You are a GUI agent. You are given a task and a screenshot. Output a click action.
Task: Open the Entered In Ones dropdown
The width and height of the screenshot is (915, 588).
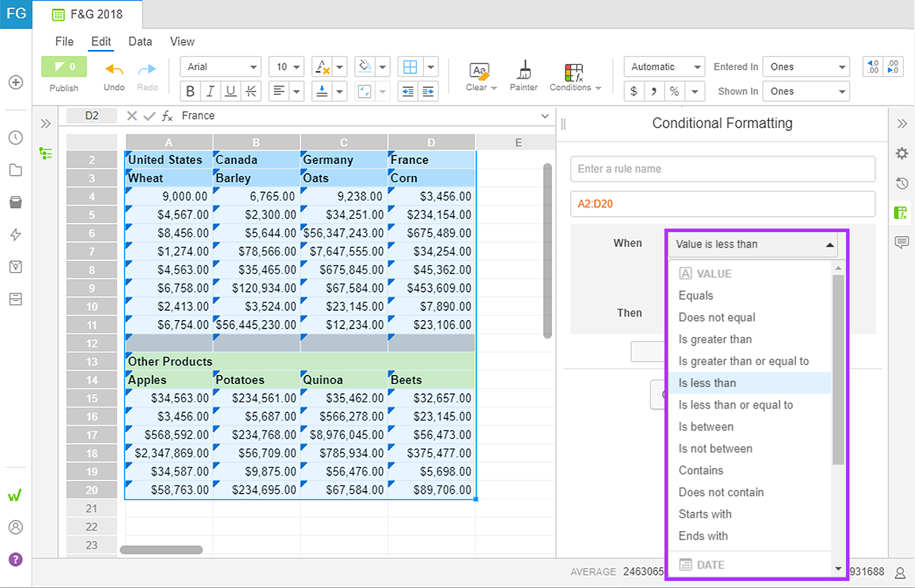point(806,67)
